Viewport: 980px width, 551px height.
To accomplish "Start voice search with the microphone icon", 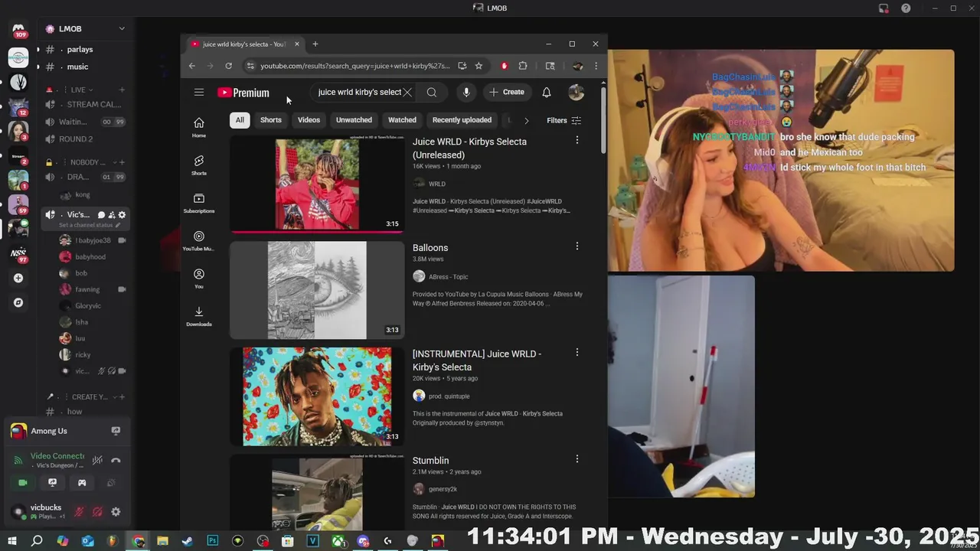I will coord(466,93).
